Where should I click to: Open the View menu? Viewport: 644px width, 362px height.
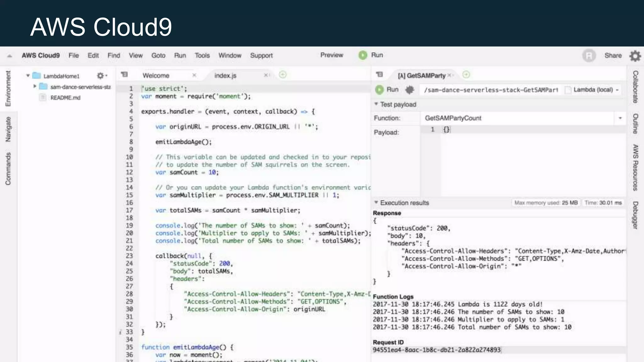tap(136, 55)
